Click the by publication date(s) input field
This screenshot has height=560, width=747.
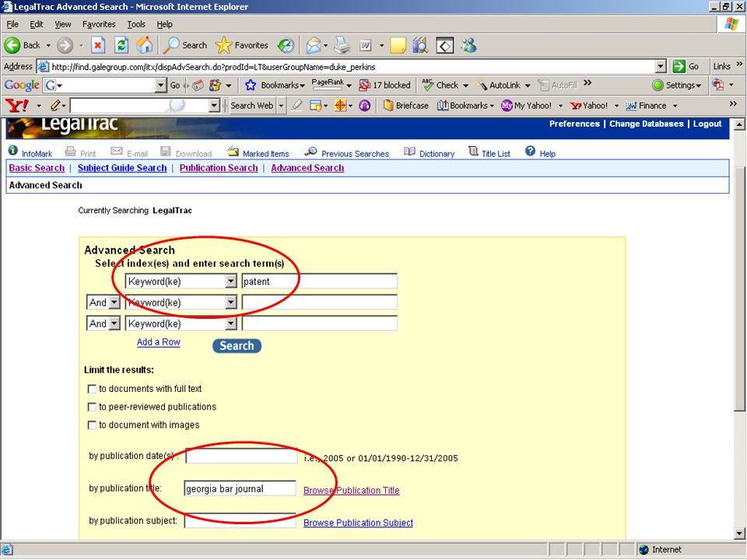tap(241, 457)
